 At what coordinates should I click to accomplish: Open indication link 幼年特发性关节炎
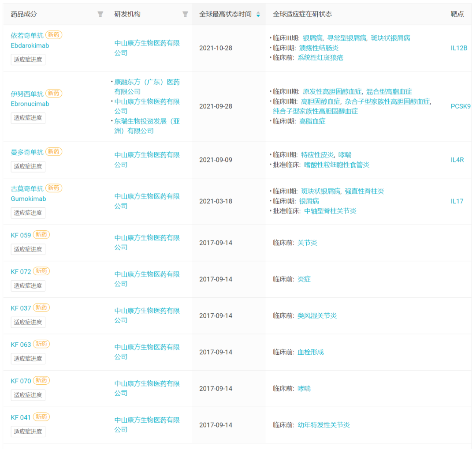(x=324, y=425)
